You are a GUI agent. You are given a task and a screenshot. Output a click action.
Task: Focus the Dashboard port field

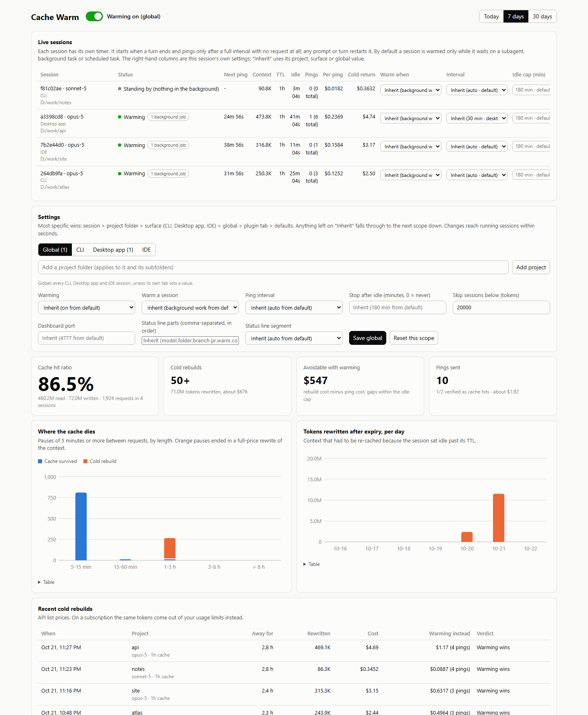pos(87,338)
